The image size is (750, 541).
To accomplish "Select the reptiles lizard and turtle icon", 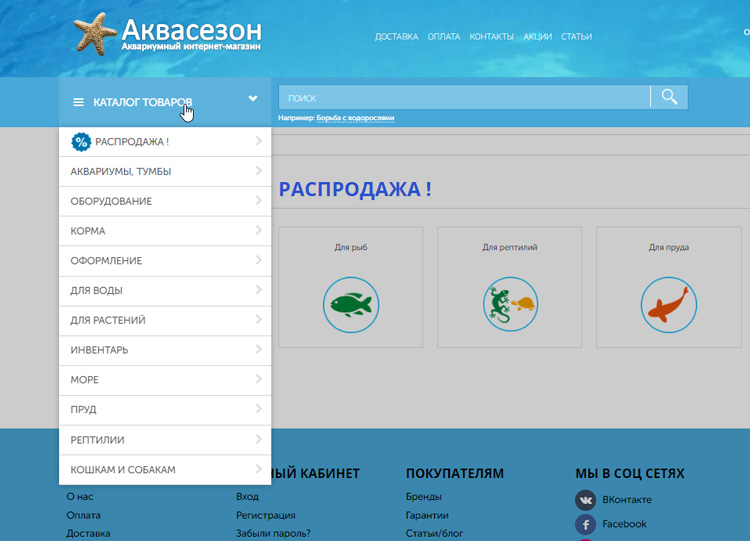I will pos(509,304).
